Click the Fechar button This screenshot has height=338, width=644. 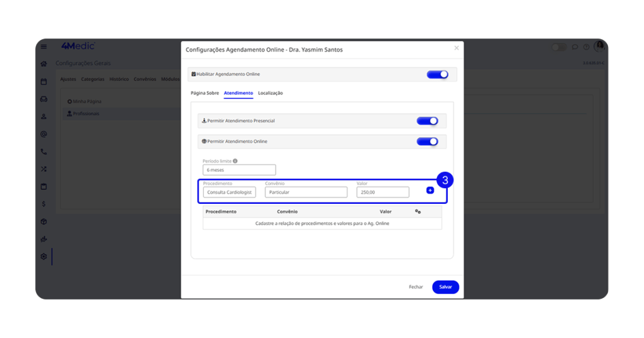tap(416, 287)
